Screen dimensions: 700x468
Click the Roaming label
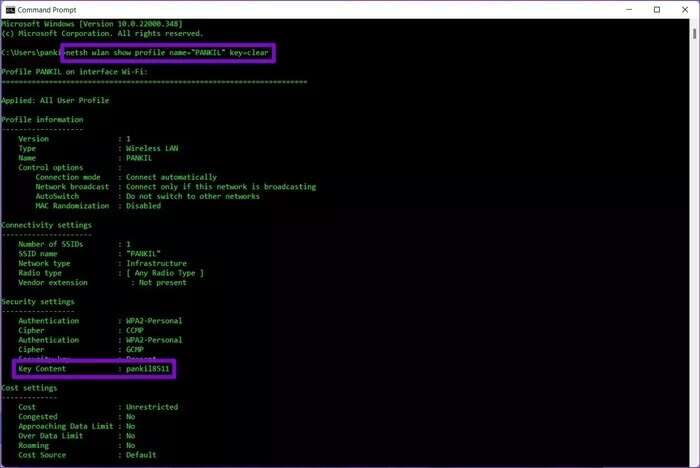pyautogui.click(x=33, y=446)
